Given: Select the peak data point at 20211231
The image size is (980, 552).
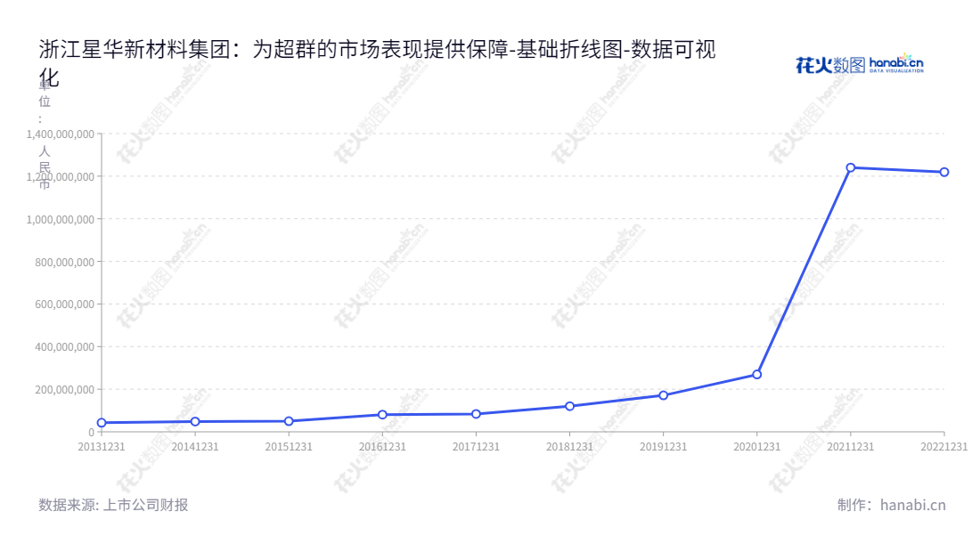Looking at the screenshot, I should (x=851, y=167).
